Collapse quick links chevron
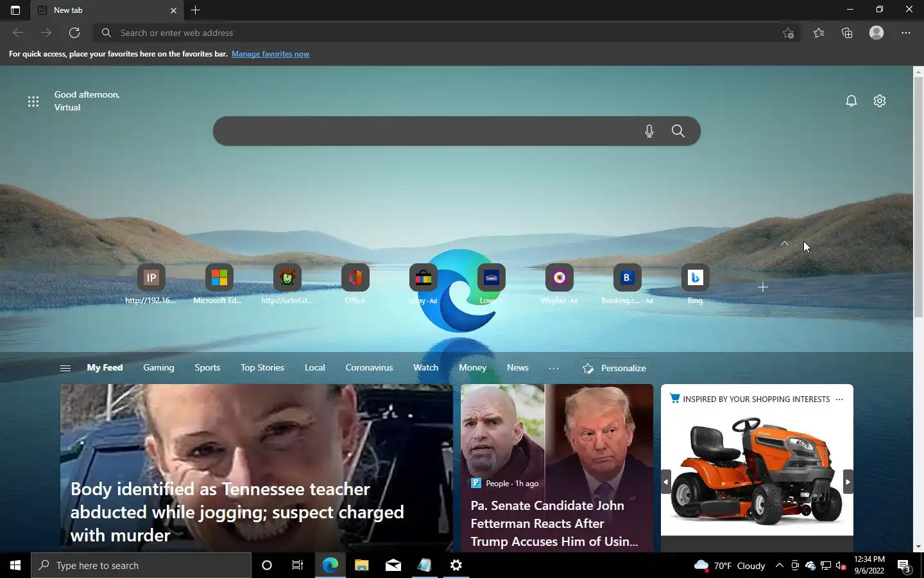The height and width of the screenshot is (578, 924). pos(784,243)
